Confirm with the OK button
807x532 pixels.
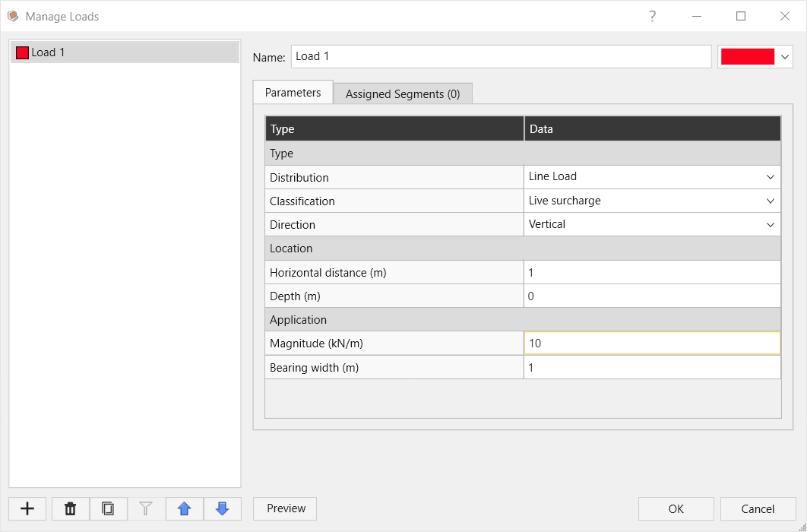tap(676, 509)
